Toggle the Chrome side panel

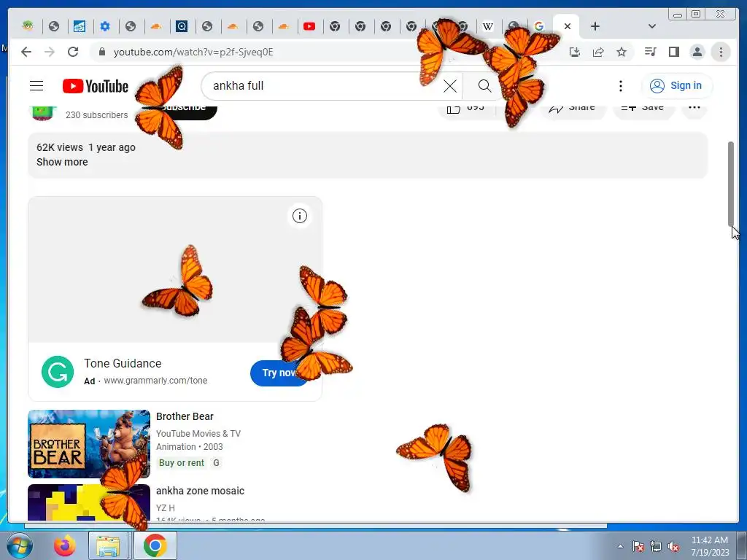click(x=673, y=52)
